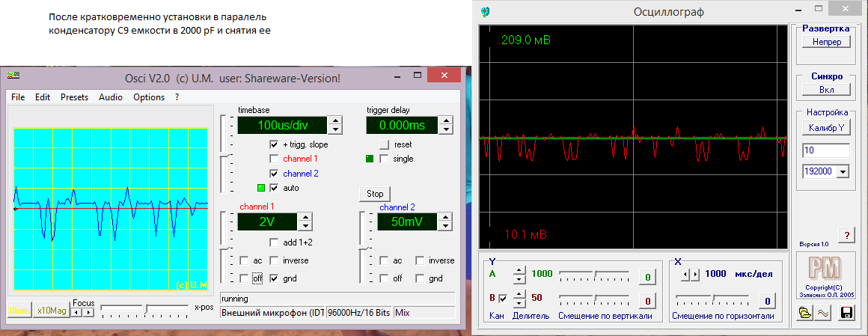Increase timebase with the up arrow
This screenshot has width=868, height=336.
point(335,120)
